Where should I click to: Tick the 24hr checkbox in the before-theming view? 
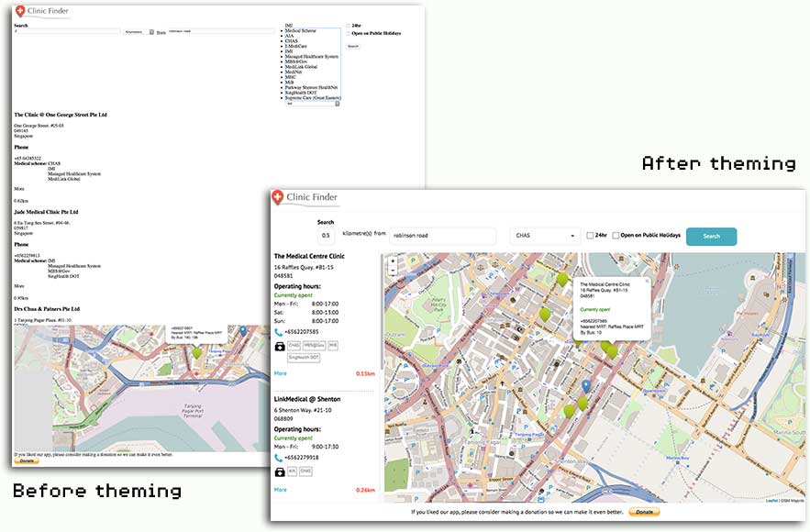click(348, 25)
